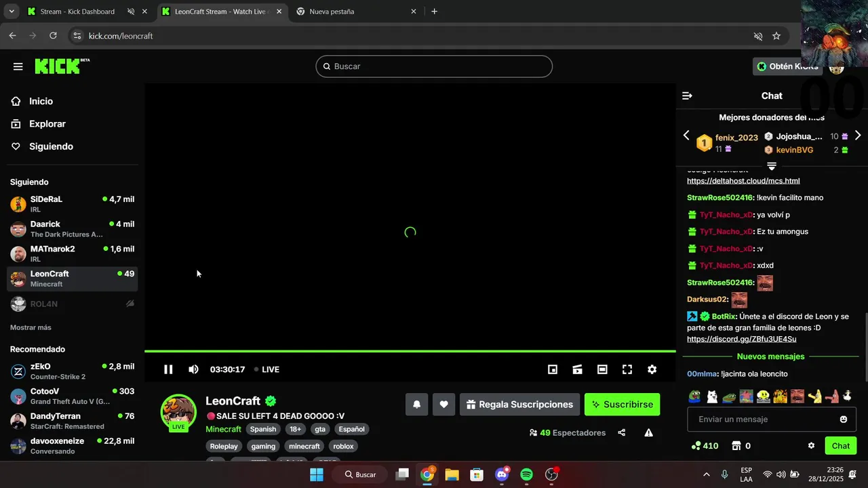Insert the white dog emote

pyautogui.click(x=711, y=396)
